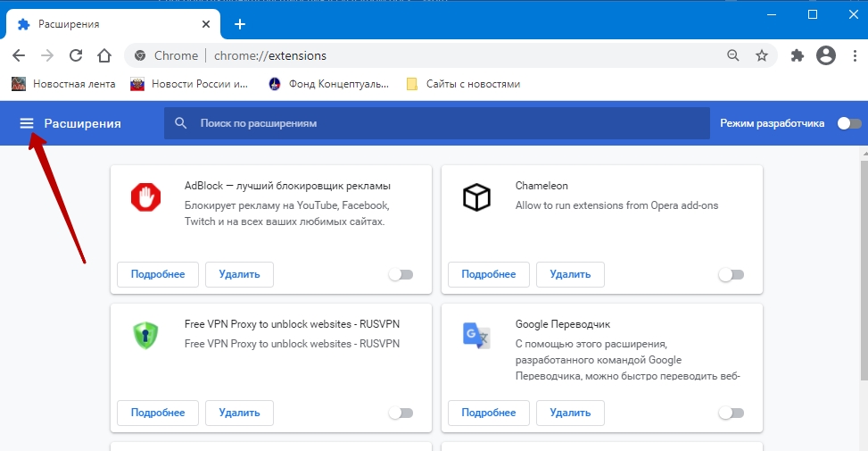This screenshot has height=451, width=868.
Task: Turn on the AdBlock extension
Action: [x=401, y=274]
